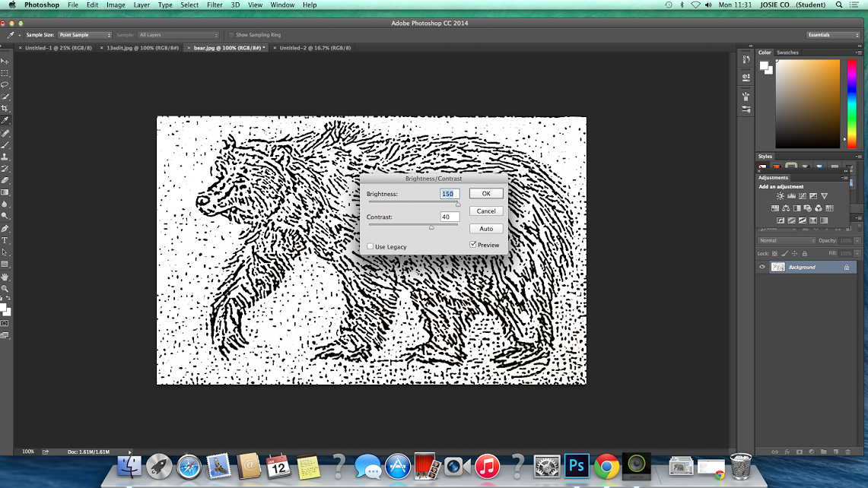Enable the Use Legacy checkbox
Image resolution: width=868 pixels, height=488 pixels.
[x=370, y=246]
